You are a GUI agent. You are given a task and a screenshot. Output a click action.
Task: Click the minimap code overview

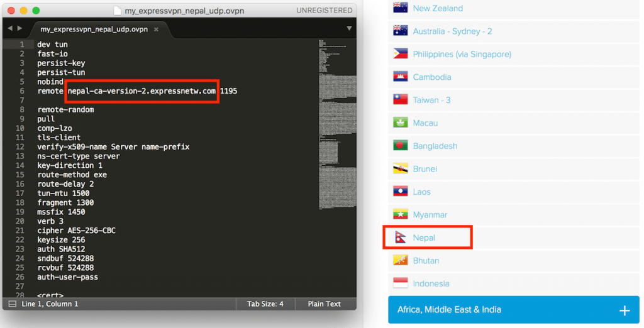coord(337,124)
